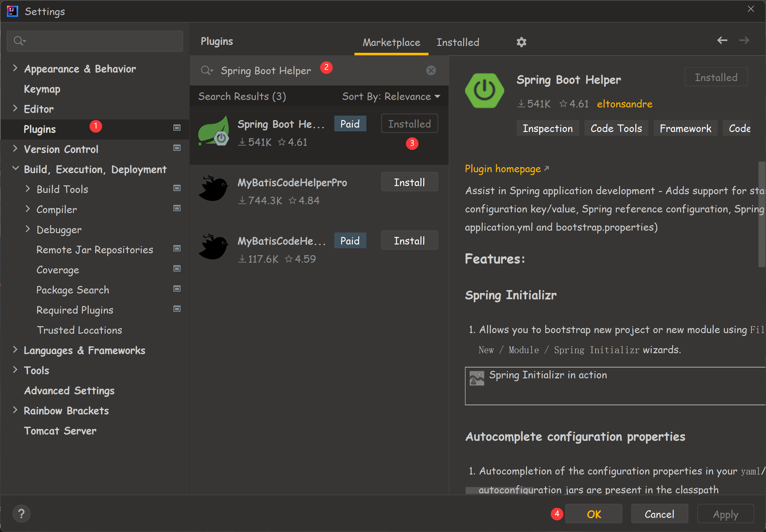Screen dimensions: 766x532
Task: Click project-level icon beside Remote Jar Repositories
Action: [x=177, y=249]
